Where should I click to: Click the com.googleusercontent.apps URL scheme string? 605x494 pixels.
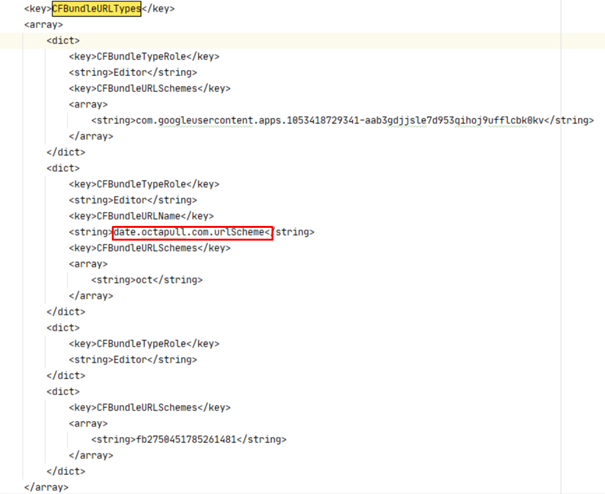coord(342,120)
